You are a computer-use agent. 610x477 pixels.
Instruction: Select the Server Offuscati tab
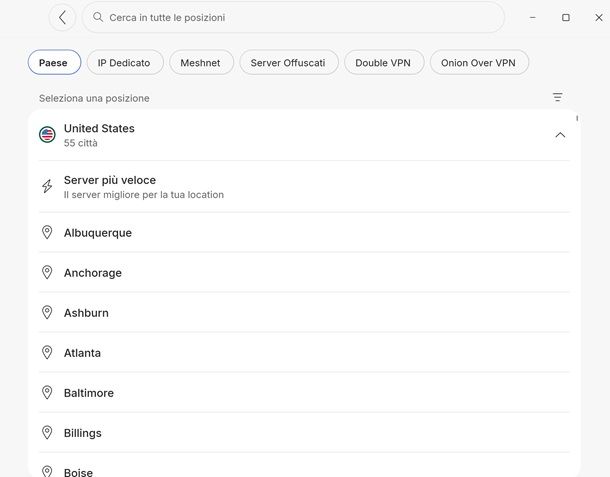[288, 62]
